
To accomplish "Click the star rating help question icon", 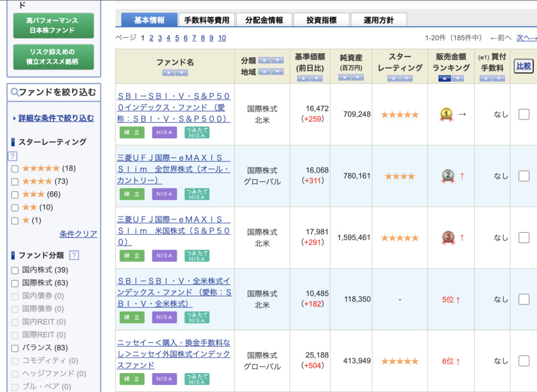I will click(13, 156).
